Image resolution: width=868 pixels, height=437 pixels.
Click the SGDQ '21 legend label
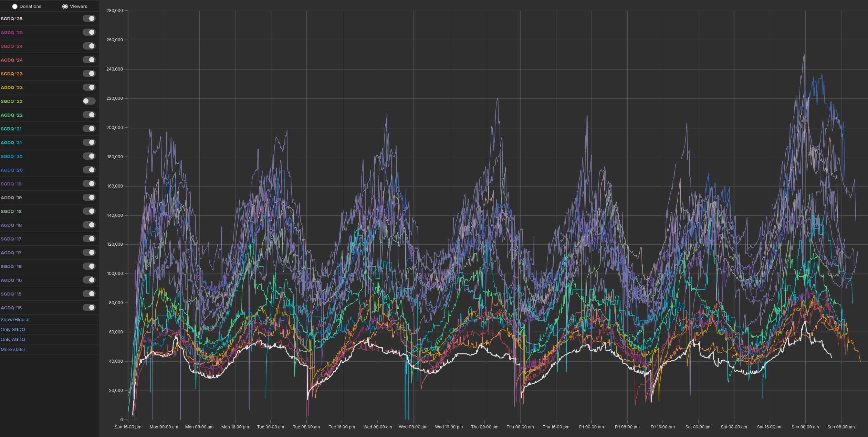tap(11, 129)
